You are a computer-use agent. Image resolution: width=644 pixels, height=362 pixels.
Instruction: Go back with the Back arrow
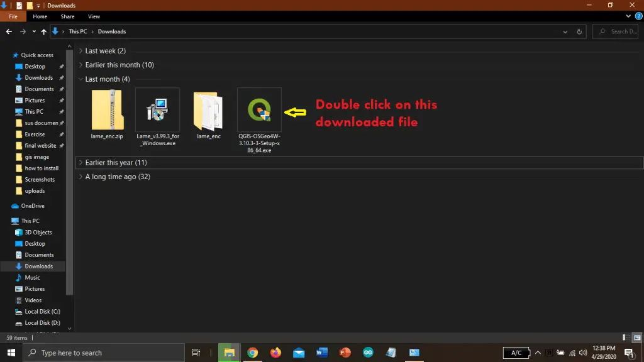point(9,31)
